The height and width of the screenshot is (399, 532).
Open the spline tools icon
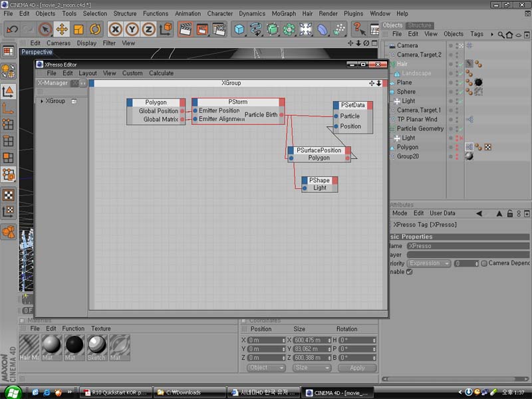coord(256,29)
